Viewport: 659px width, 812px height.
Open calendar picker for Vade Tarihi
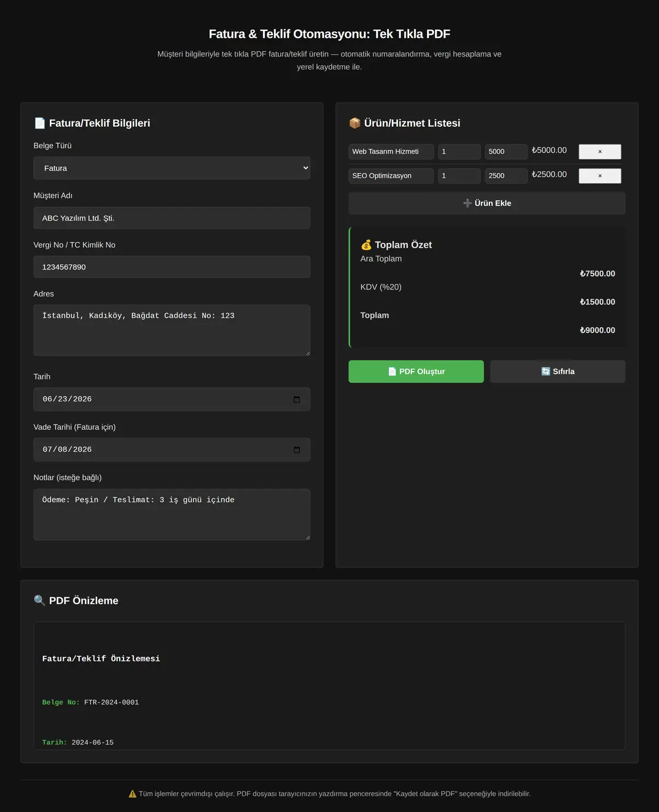pyautogui.click(x=297, y=450)
